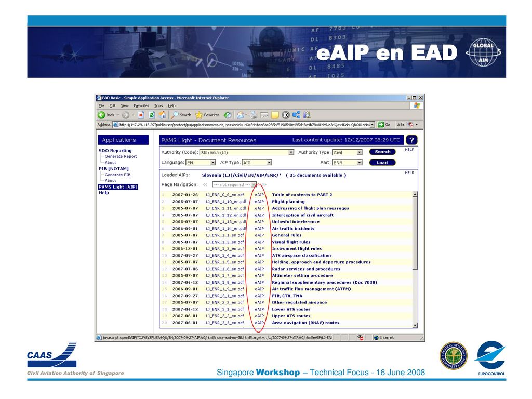Click the Internet zone globe in status bar
532x399 pixels.
pyautogui.click(x=376, y=338)
